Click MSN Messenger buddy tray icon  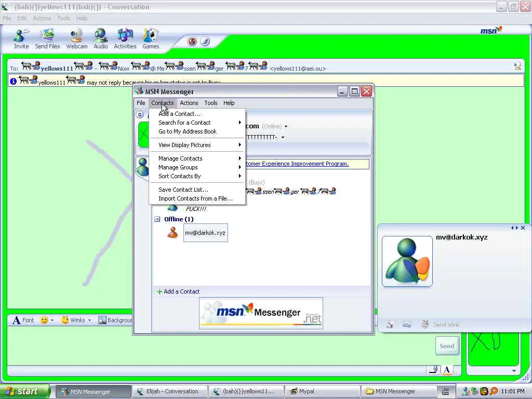[466, 392]
